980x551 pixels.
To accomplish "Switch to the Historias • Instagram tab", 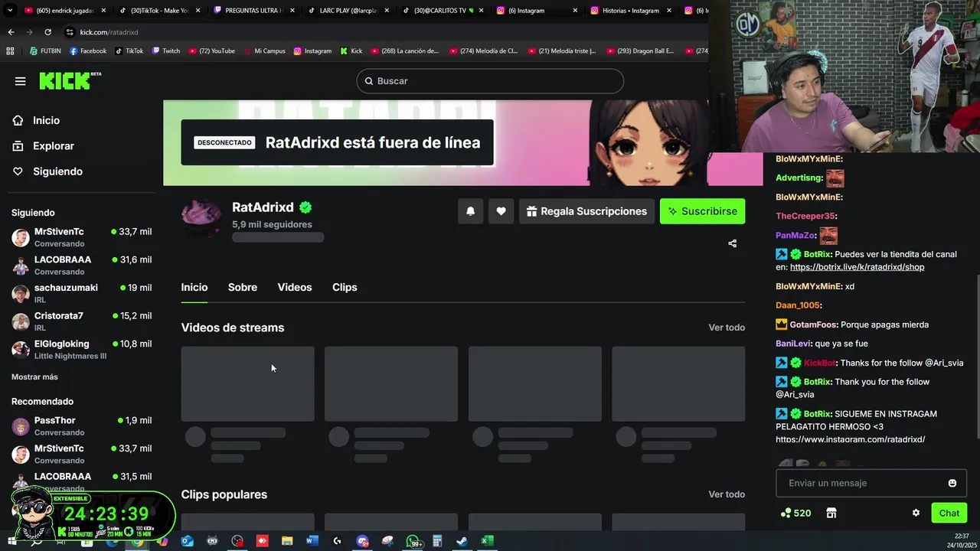I will 630,11.
